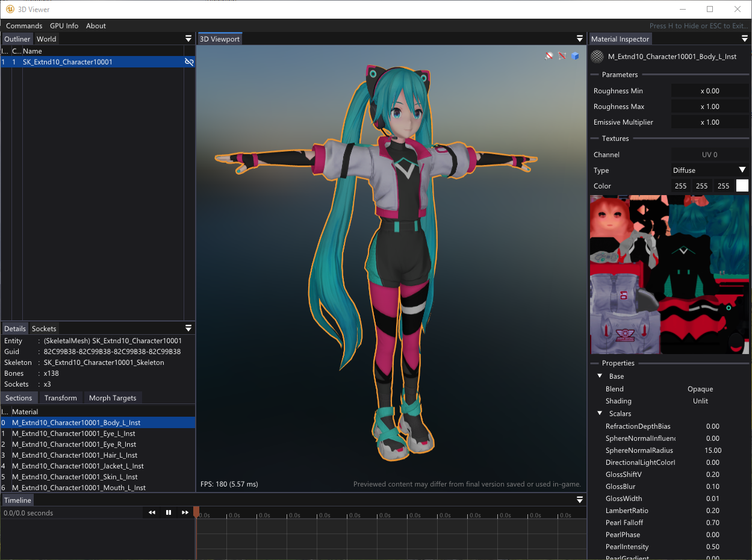Click the unlink icon on SK_Extnd10_Character10001 row
The height and width of the screenshot is (560, 752).
[189, 62]
